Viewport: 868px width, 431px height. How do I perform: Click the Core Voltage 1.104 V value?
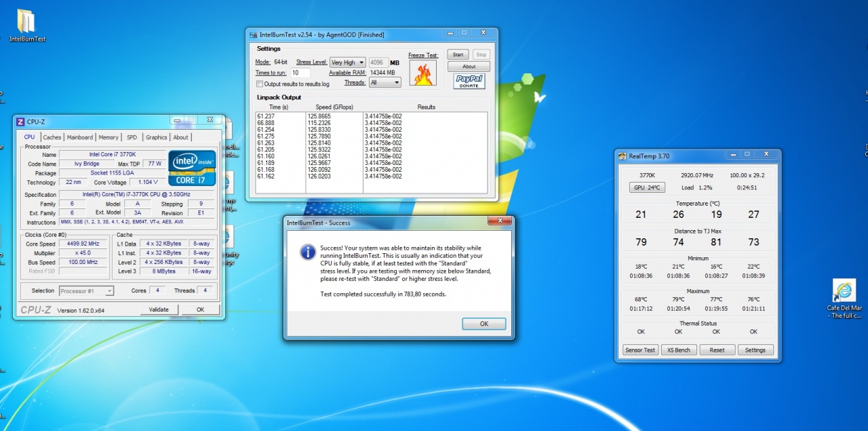[x=146, y=183]
